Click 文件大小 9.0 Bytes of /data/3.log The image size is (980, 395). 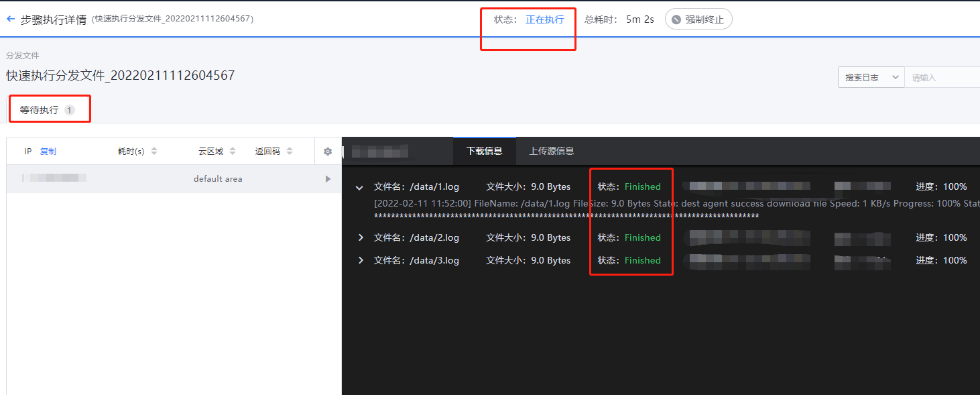[528, 260]
